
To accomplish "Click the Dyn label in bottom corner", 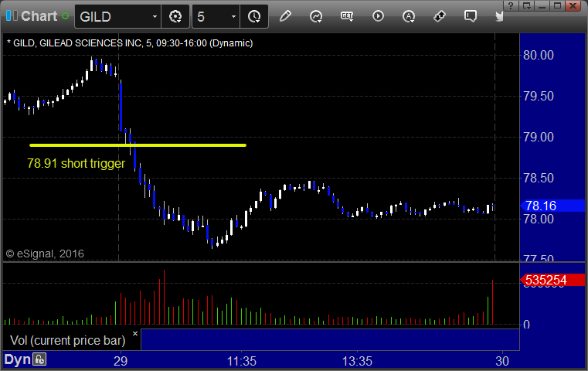I will coord(17,359).
